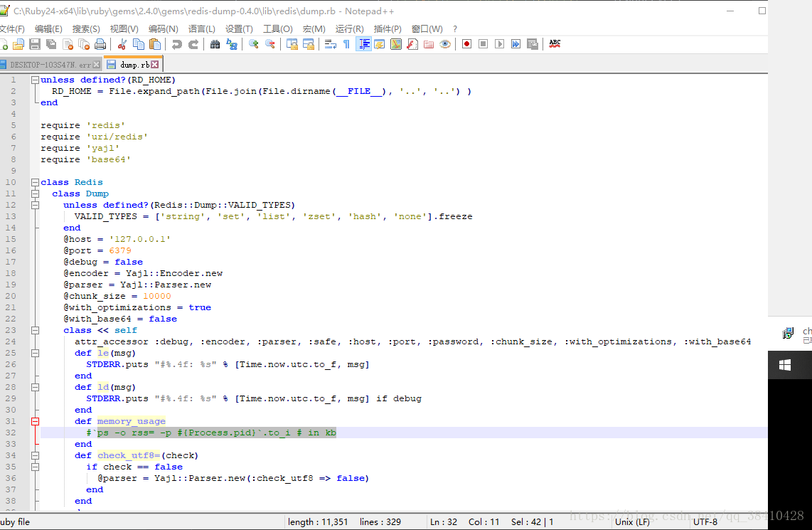Click the Zoom Out magnifier icon
The width and height of the screenshot is (812, 530).
[x=269, y=45]
